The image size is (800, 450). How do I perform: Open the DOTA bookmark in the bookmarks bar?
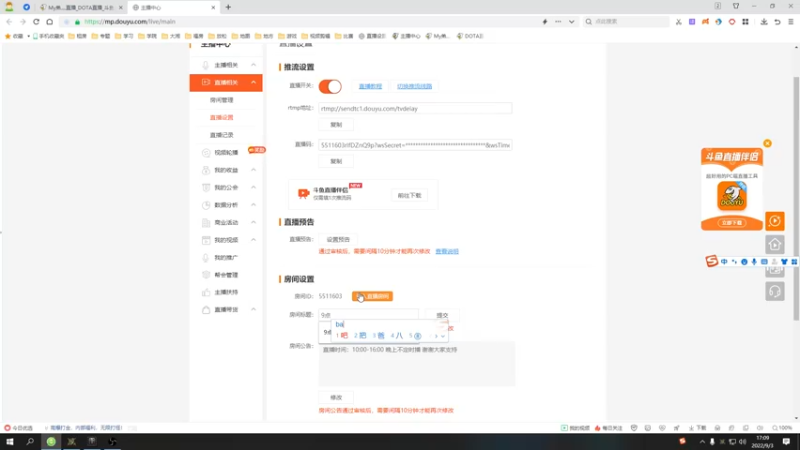pyautogui.click(x=470, y=36)
